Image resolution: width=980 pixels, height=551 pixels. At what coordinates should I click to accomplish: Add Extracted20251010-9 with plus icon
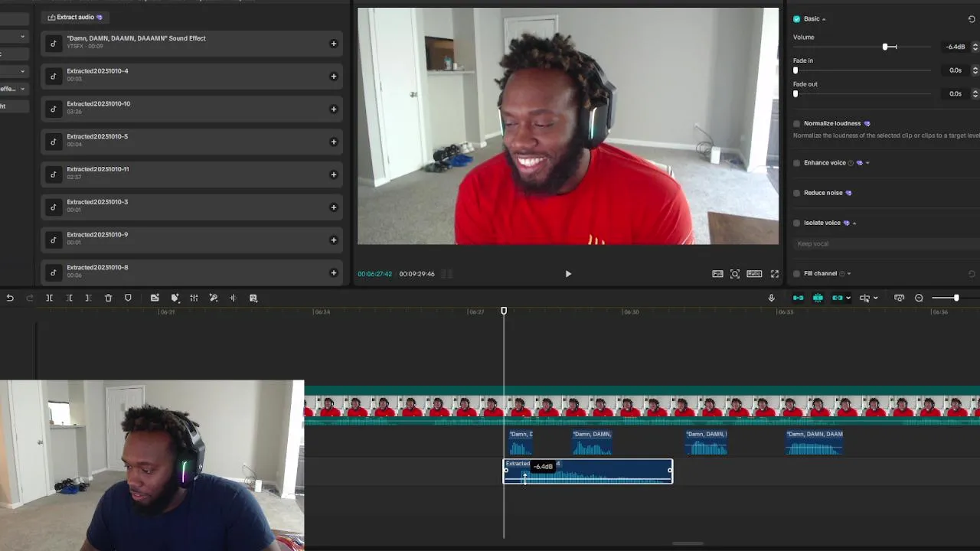point(333,240)
